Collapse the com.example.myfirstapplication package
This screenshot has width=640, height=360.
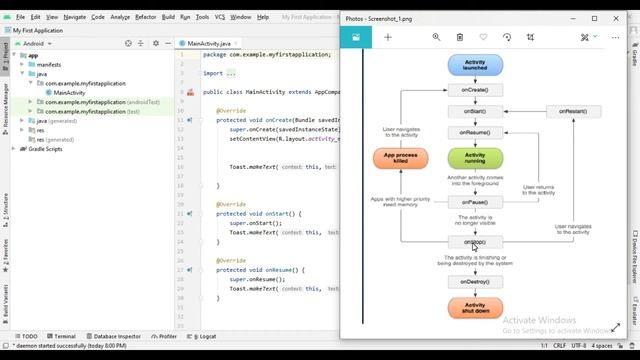point(31,83)
